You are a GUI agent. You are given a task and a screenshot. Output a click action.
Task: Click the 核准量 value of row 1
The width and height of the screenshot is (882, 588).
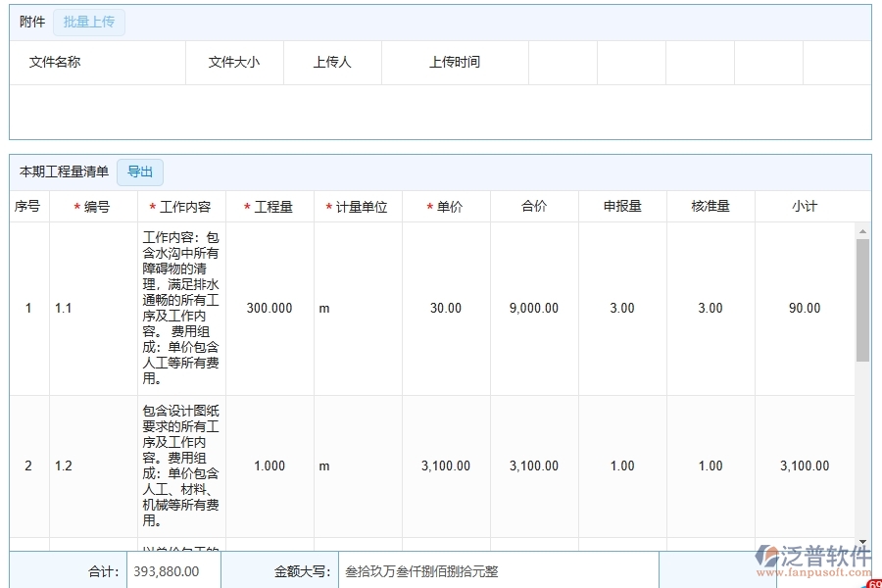pyautogui.click(x=710, y=308)
